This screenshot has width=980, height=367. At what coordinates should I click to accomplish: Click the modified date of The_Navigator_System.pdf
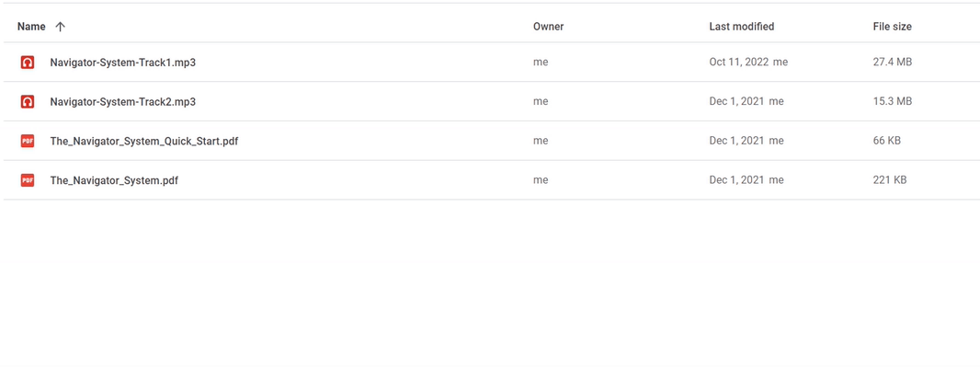tap(736, 180)
